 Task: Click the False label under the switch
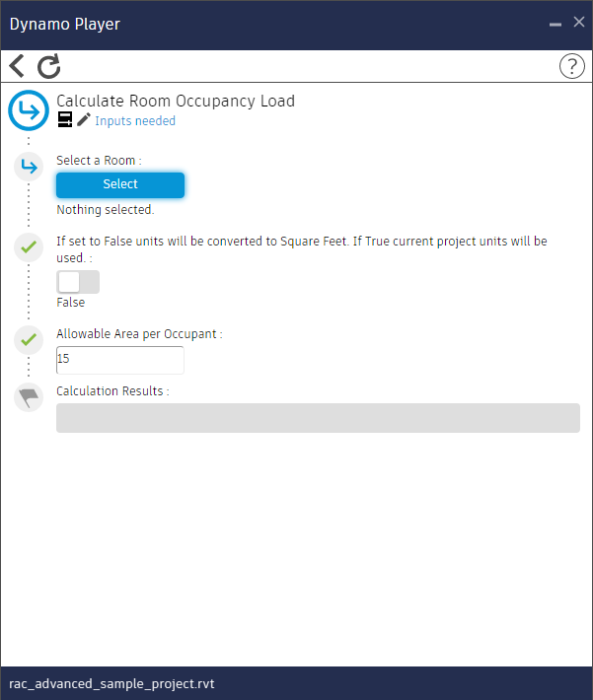click(71, 303)
